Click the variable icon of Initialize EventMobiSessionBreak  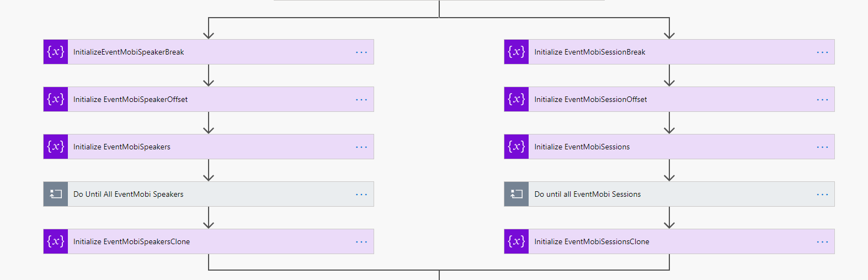pyautogui.click(x=516, y=52)
